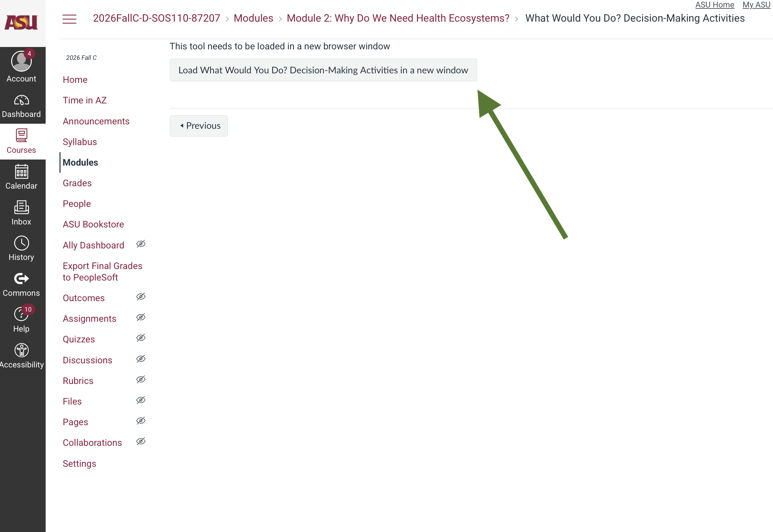Open Export Final Grades to PeopleSoft

coord(102,272)
